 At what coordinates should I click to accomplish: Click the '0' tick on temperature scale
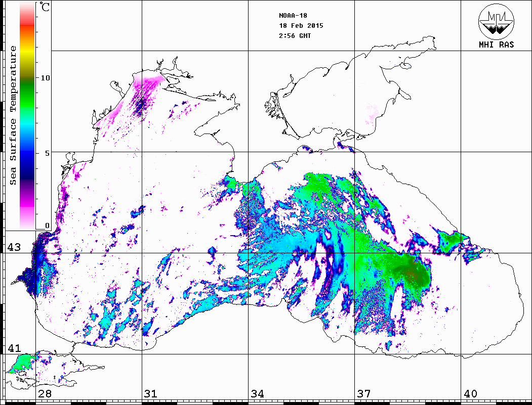click(48, 226)
